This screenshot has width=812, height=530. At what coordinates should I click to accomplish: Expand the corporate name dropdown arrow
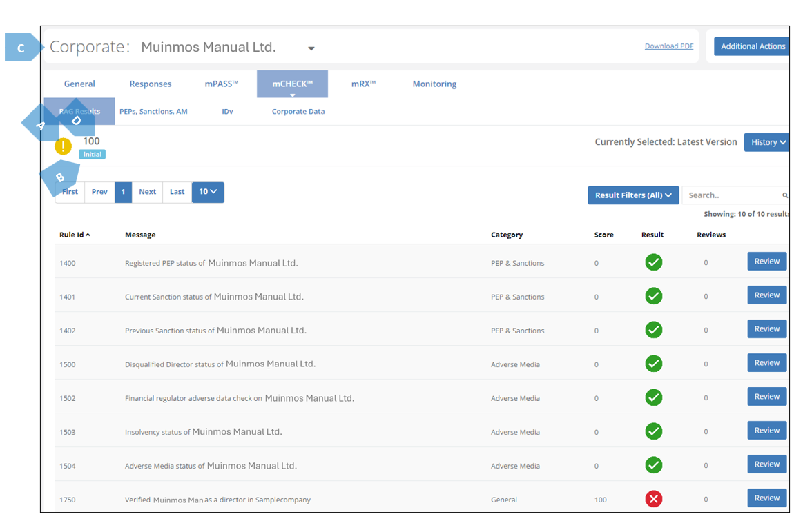(x=311, y=48)
